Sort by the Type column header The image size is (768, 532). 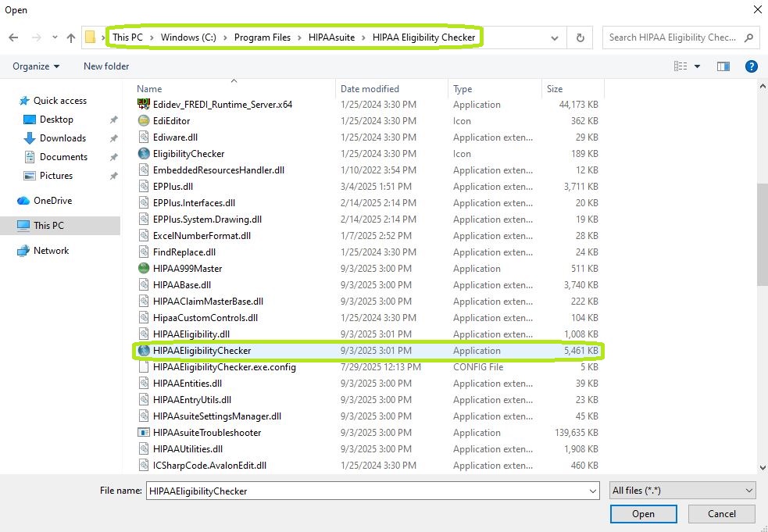[463, 89]
